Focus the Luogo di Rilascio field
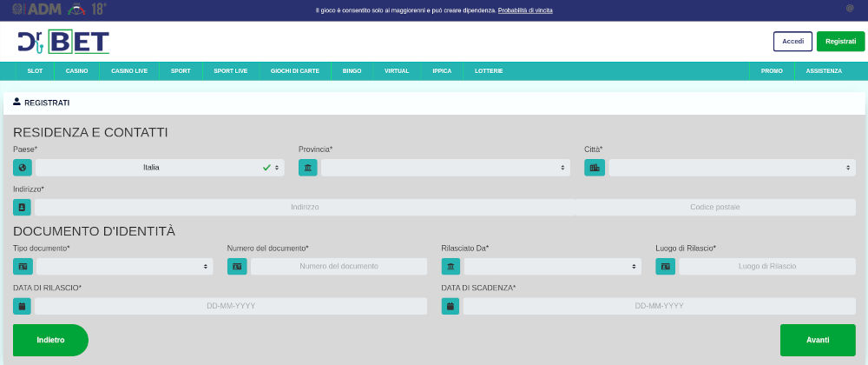 coord(767,267)
